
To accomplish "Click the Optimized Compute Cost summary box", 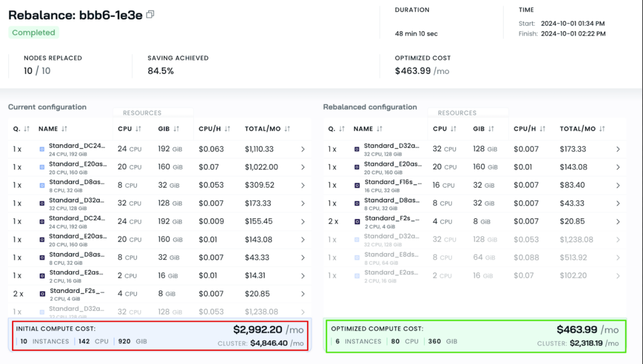I will 475,335.
